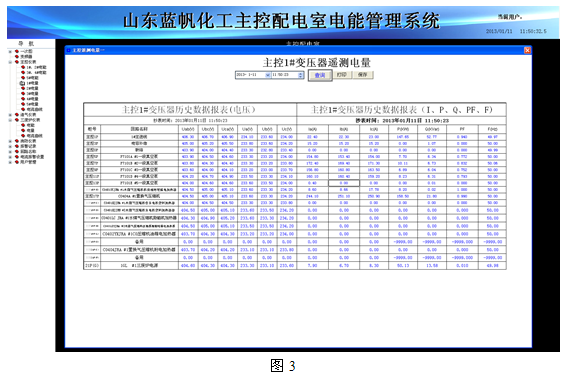Expand the 一次图 tree node
This screenshot has width=569, height=374.
point(10,52)
